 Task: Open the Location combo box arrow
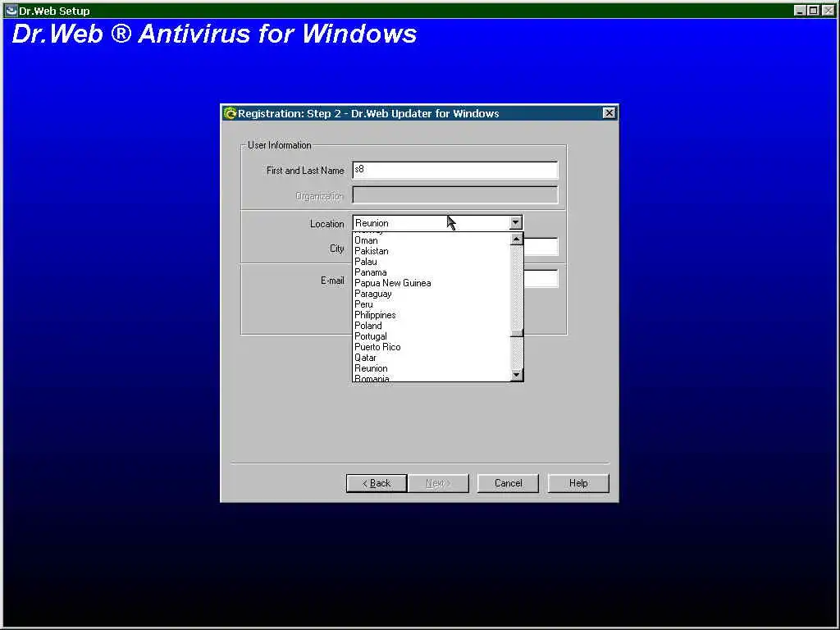point(515,222)
